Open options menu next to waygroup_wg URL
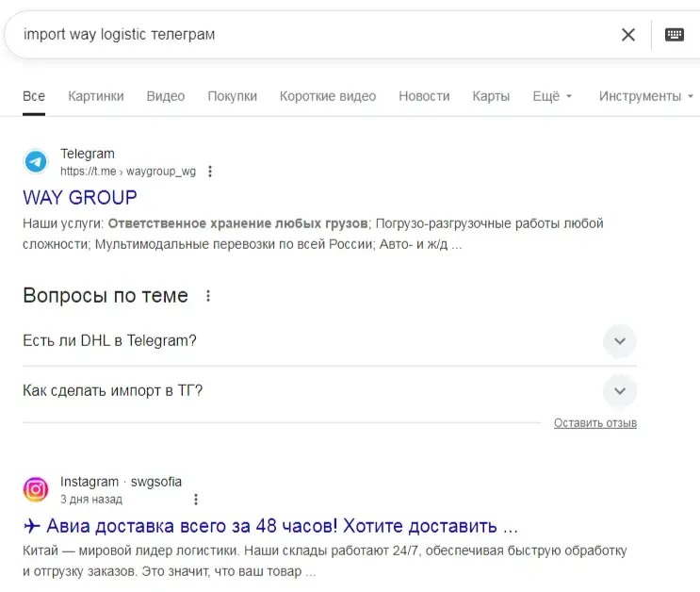The width and height of the screenshot is (700, 592). pyautogui.click(x=210, y=172)
